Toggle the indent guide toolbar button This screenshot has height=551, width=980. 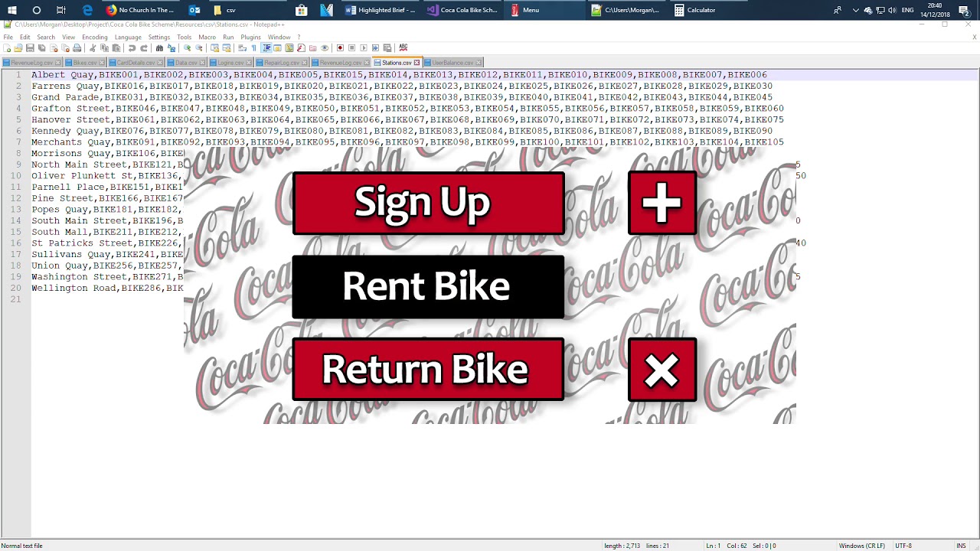coord(266,48)
